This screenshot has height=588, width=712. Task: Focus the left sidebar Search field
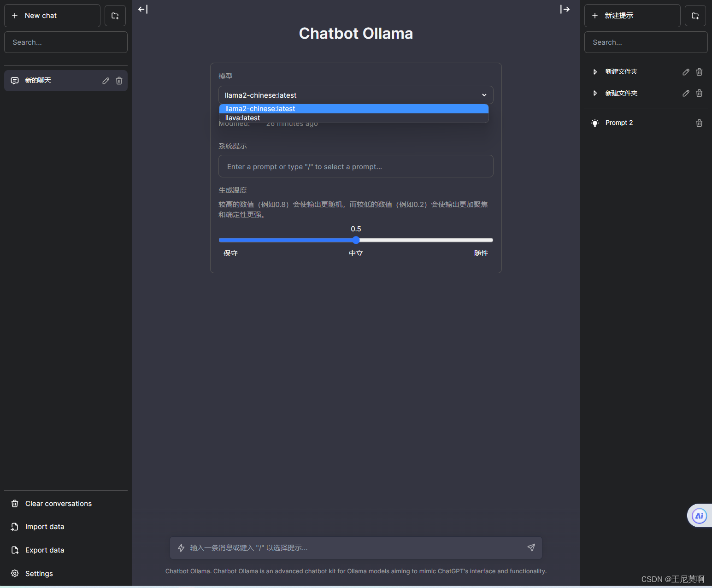tap(66, 42)
